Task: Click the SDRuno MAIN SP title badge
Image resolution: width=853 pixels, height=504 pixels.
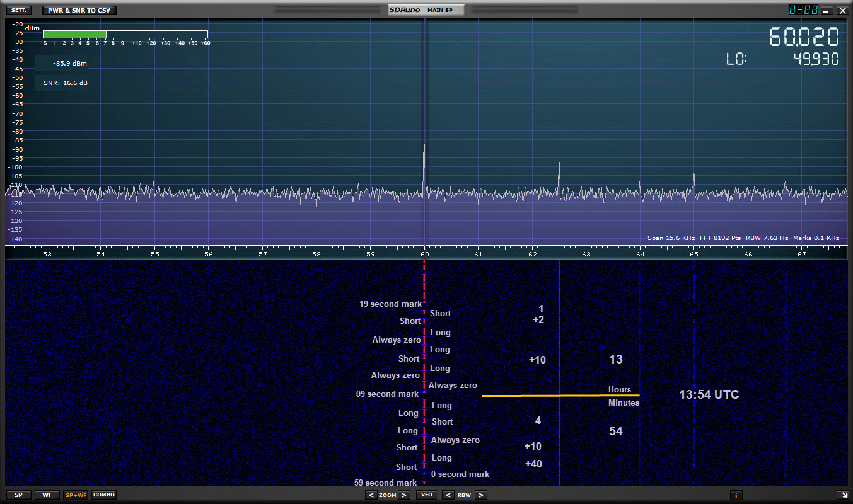Action: 426,10
